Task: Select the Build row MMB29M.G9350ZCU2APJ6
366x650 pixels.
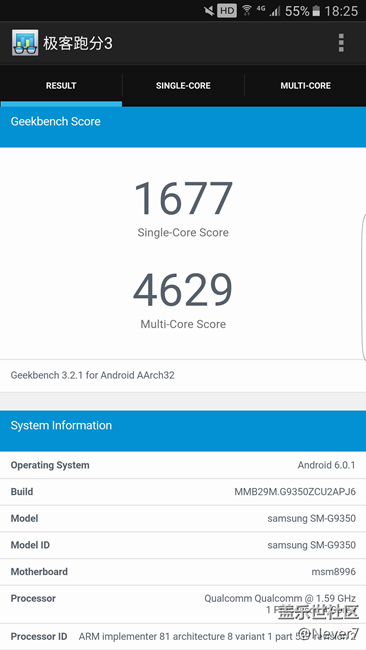Action: (183, 492)
